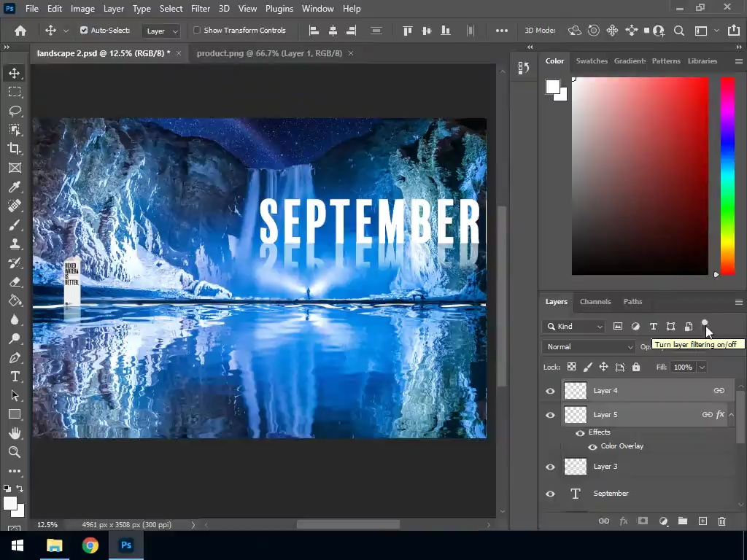Align left edges of layers
The height and width of the screenshot is (560, 747).
point(314,31)
